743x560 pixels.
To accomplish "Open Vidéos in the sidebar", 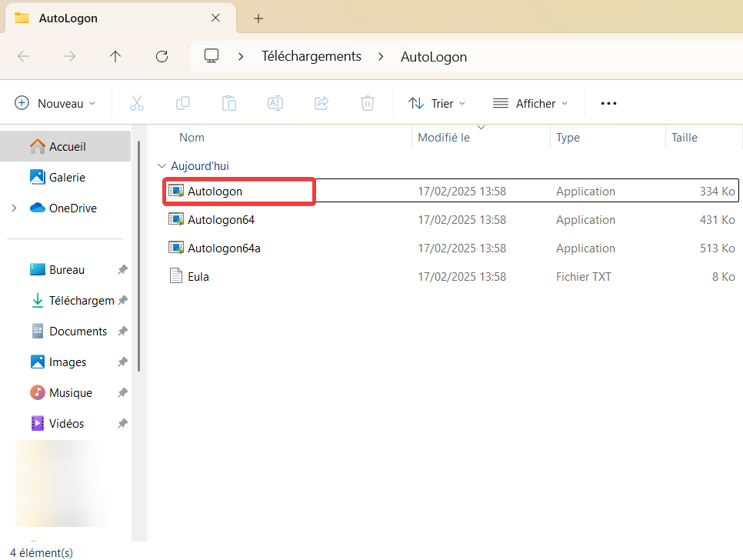I will pyautogui.click(x=65, y=424).
